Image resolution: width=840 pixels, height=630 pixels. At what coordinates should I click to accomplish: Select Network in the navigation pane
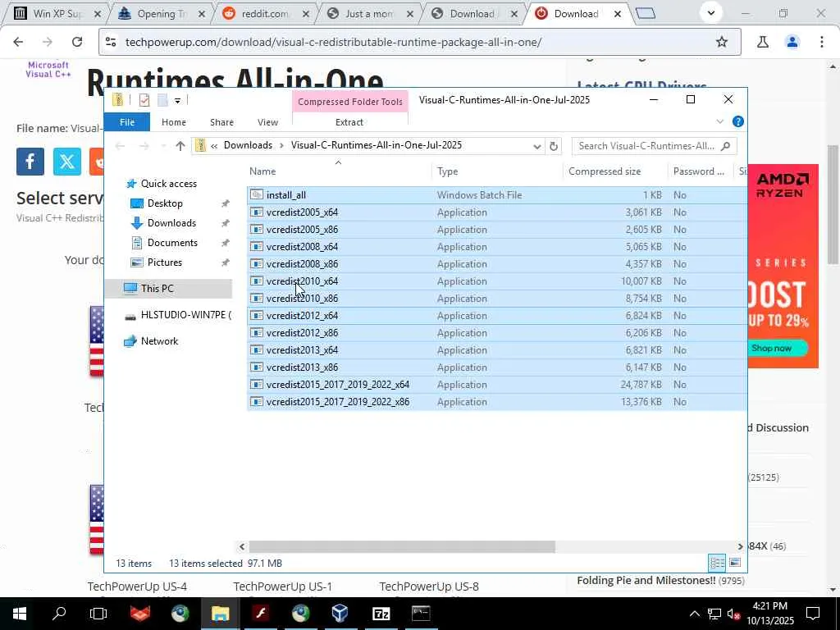[x=159, y=341]
